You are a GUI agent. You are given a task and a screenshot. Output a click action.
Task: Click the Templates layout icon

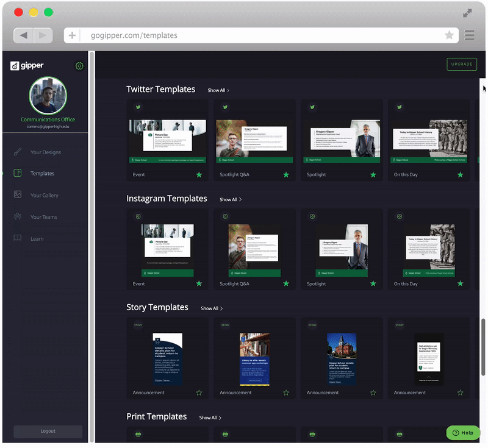(18, 173)
